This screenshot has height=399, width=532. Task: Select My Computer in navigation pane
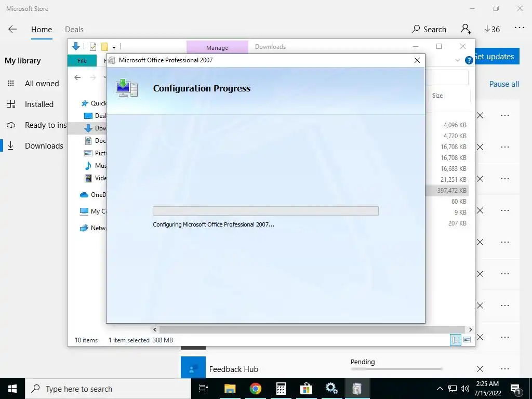pyautogui.click(x=93, y=211)
